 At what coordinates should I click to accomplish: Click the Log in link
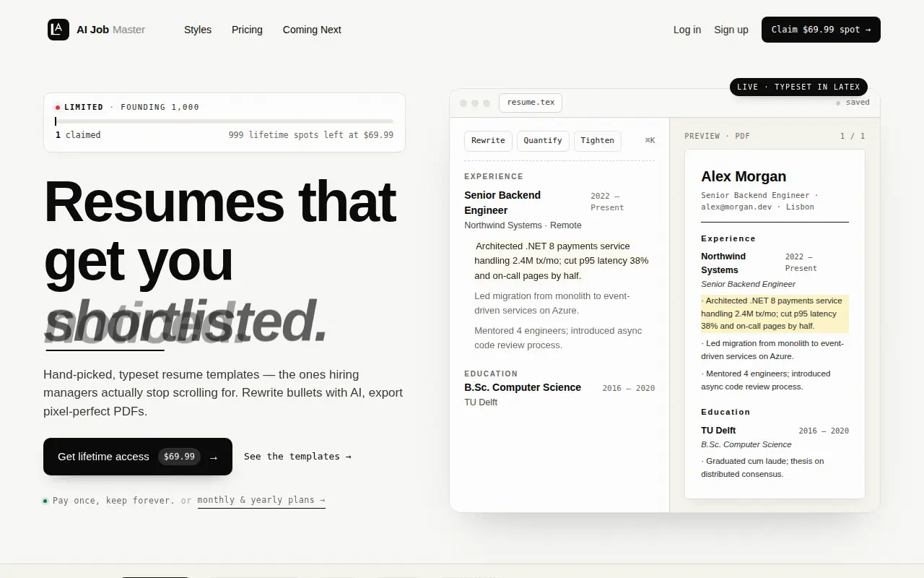pos(687,30)
